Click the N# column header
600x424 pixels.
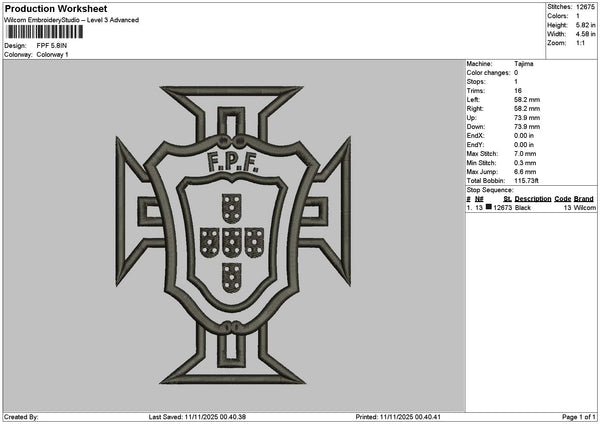click(479, 199)
